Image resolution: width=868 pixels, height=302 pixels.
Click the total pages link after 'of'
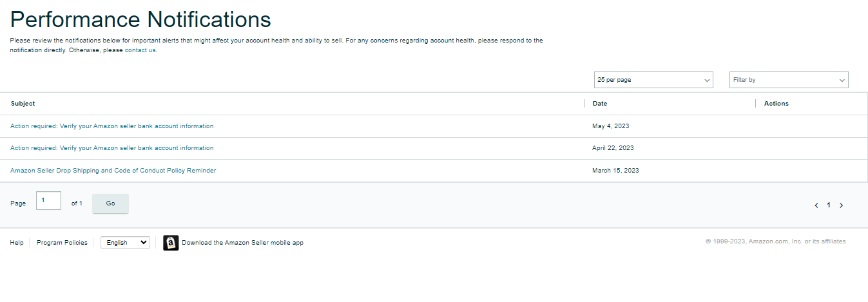(81, 203)
